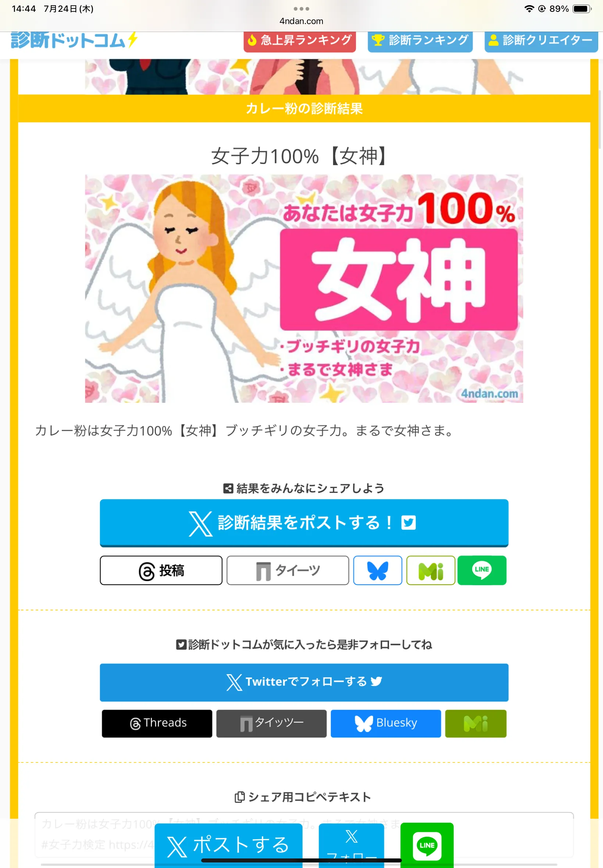This screenshot has height=868, width=603.
Task: Tap the floating LINE share button
Action: pos(427,845)
